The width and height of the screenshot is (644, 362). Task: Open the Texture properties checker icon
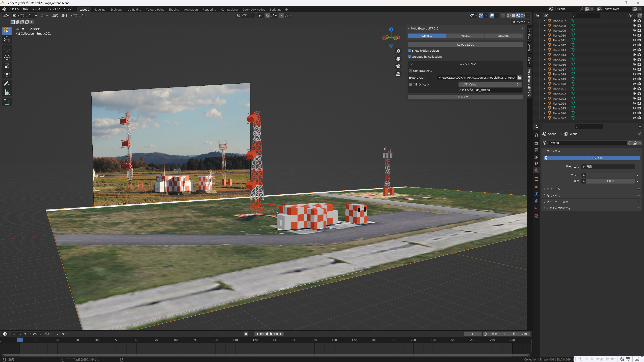[536, 216]
